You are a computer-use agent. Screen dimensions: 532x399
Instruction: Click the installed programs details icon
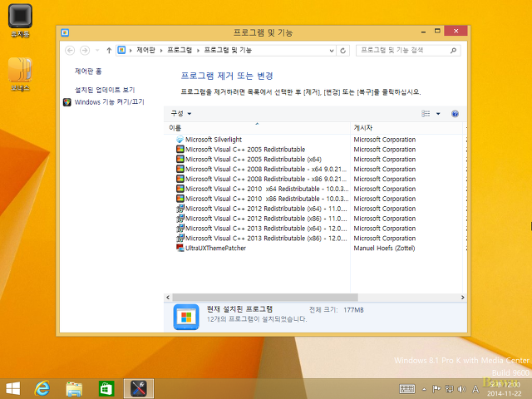pos(186,317)
